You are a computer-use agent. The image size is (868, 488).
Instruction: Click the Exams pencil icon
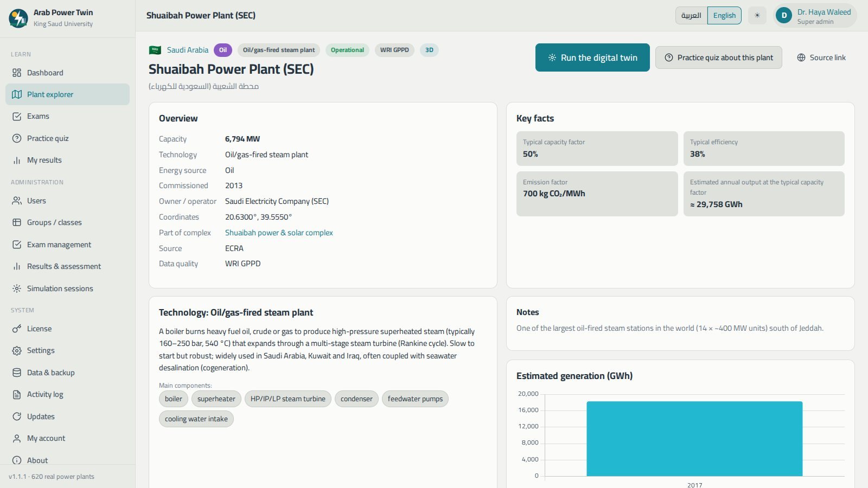pyautogui.click(x=17, y=116)
